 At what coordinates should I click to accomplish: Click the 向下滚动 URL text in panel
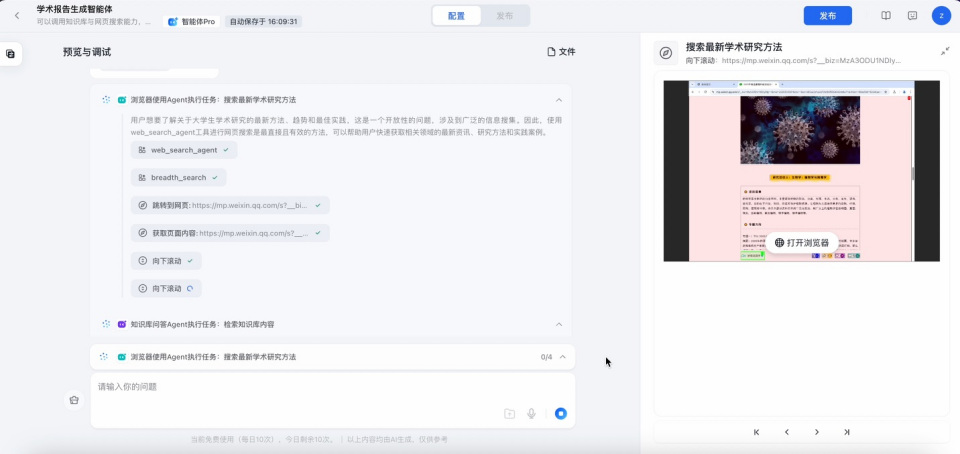coord(793,61)
